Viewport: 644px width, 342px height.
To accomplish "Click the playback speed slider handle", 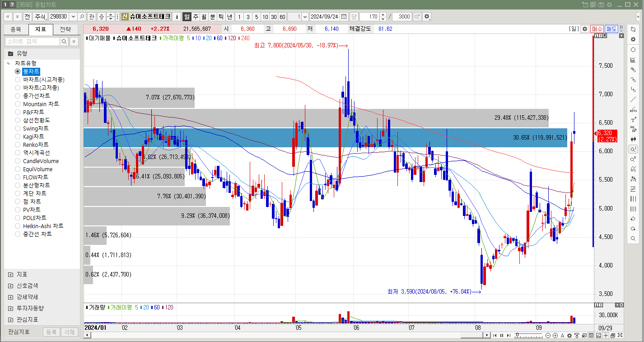I will click(517, 335).
